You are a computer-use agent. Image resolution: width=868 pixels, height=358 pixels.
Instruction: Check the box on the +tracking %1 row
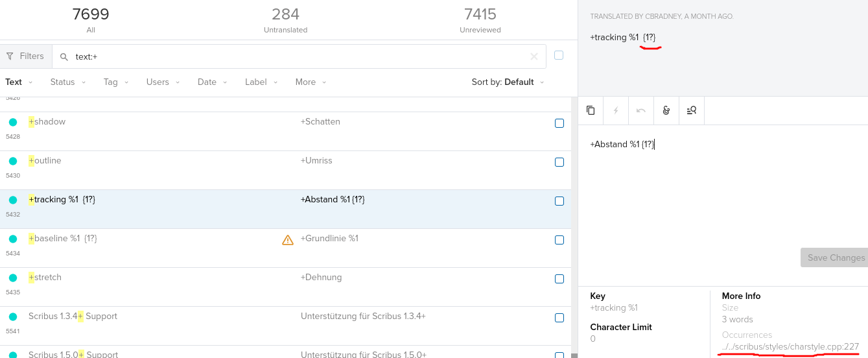coord(559,201)
